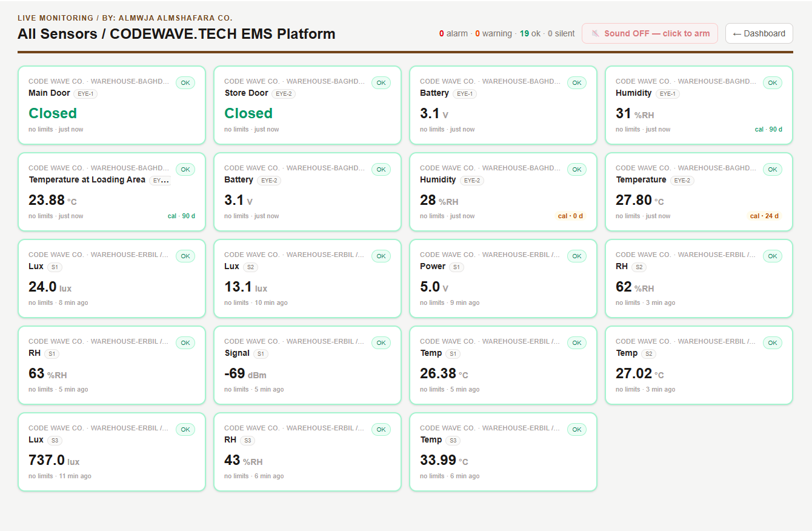The width and height of the screenshot is (812, 531).
Task: Click the OK badge on Temp S1 card
Action: (x=576, y=343)
